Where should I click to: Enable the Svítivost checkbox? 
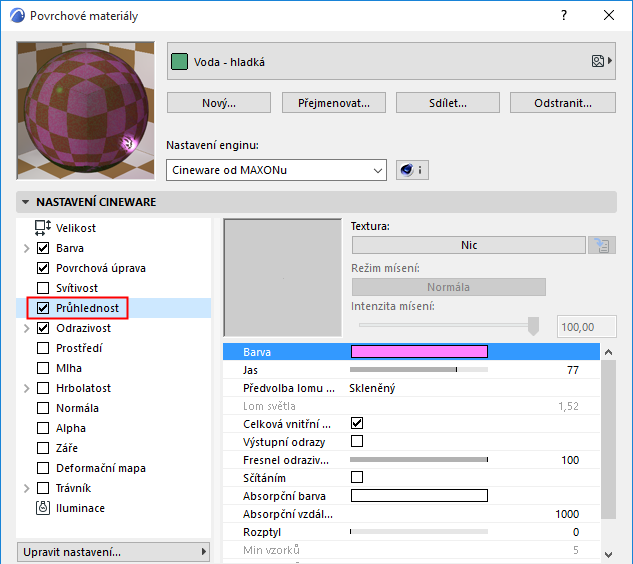point(43,288)
